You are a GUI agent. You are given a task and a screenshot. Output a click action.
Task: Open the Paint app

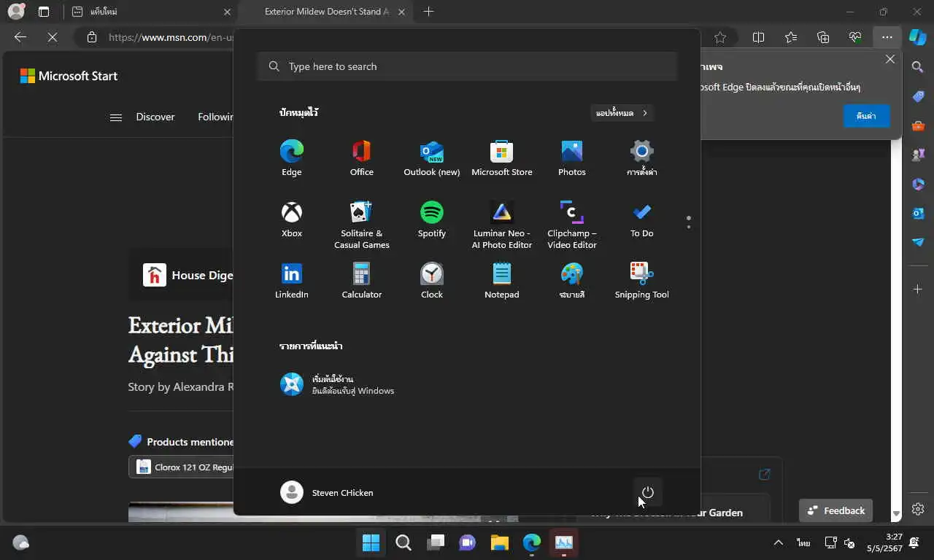[x=571, y=281]
